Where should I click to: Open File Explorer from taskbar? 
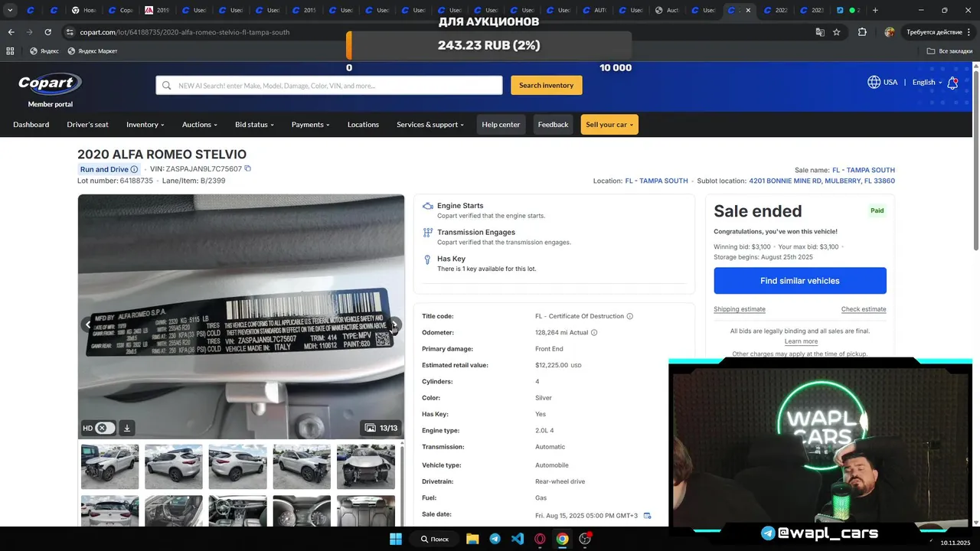(x=472, y=539)
